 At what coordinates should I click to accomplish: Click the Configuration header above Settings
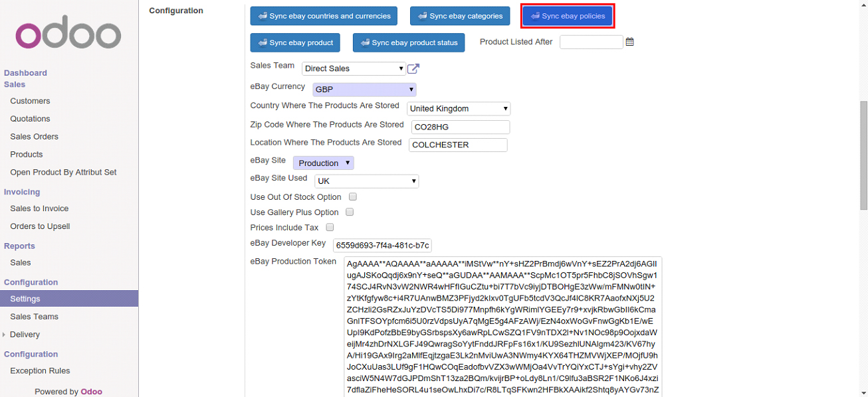click(x=31, y=283)
